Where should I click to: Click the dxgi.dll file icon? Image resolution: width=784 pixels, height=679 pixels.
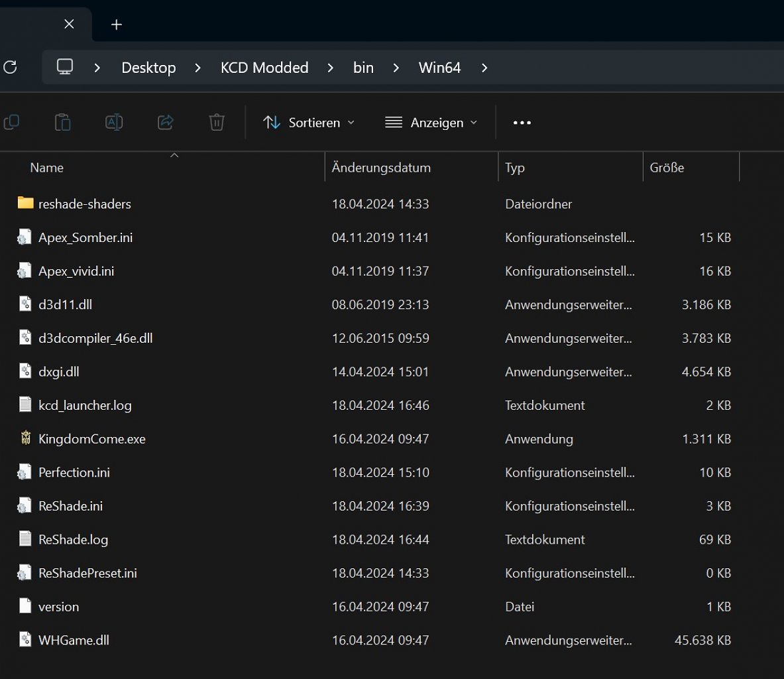(25, 371)
